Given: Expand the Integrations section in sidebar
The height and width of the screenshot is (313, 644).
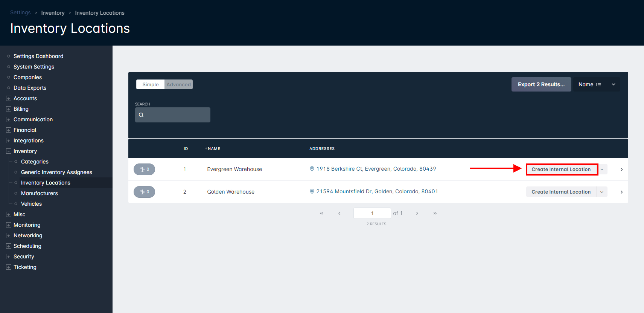Looking at the screenshot, I should (9, 140).
